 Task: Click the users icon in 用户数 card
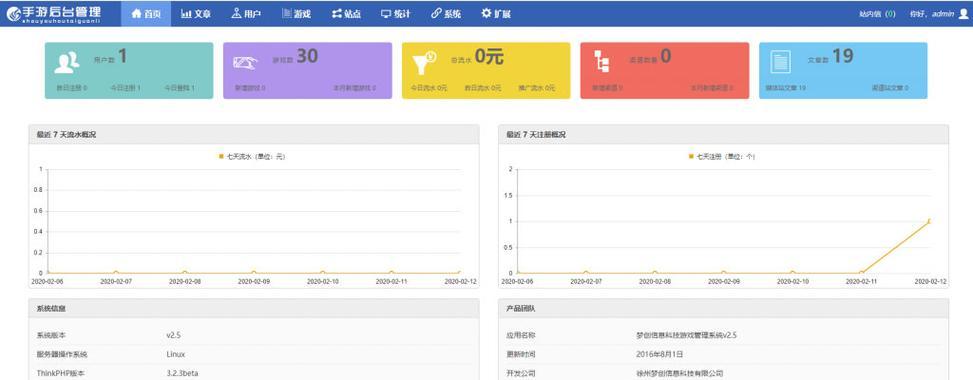coord(66,62)
